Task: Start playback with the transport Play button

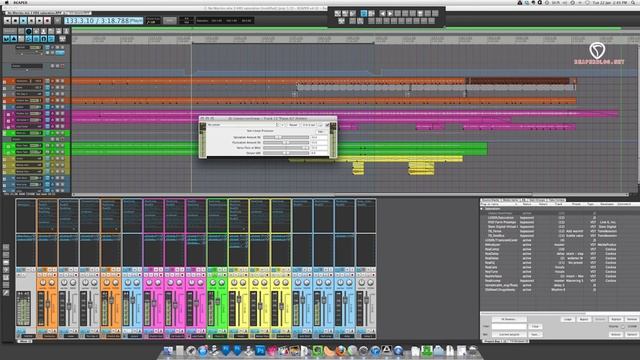Action: pos(23,20)
